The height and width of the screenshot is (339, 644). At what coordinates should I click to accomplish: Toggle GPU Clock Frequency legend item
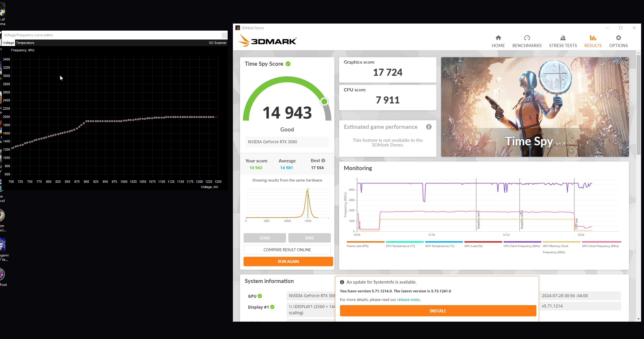pos(601,244)
